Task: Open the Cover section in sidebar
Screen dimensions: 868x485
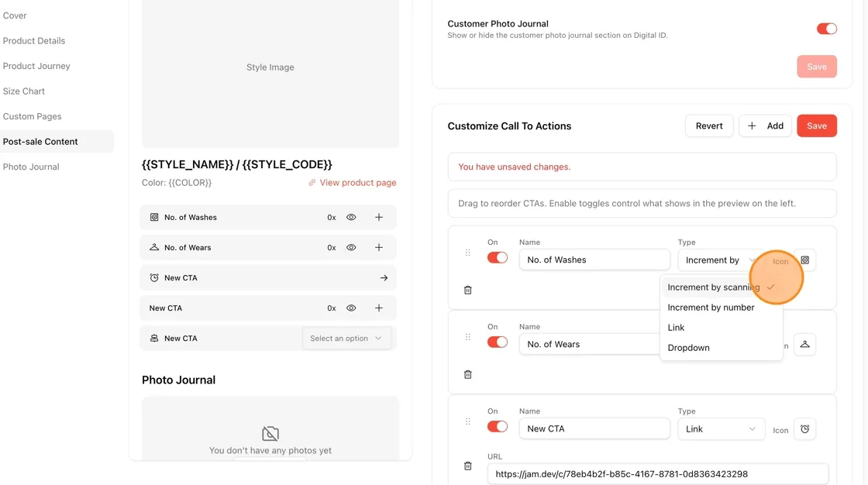Action: pyautogui.click(x=15, y=15)
